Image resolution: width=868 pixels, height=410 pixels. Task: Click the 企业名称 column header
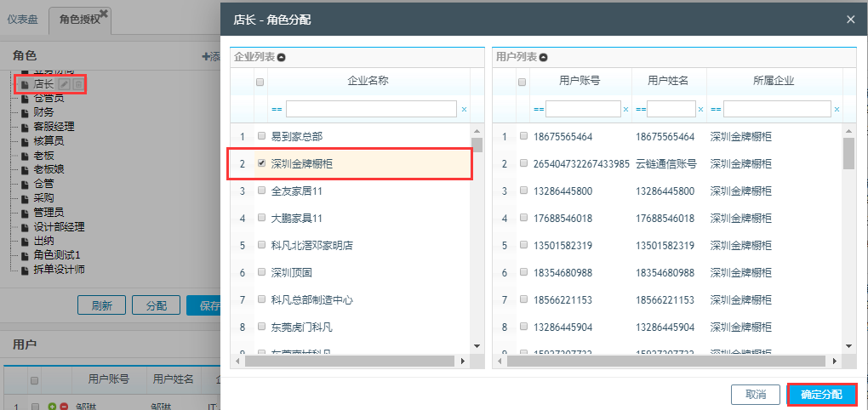pyautogui.click(x=368, y=81)
